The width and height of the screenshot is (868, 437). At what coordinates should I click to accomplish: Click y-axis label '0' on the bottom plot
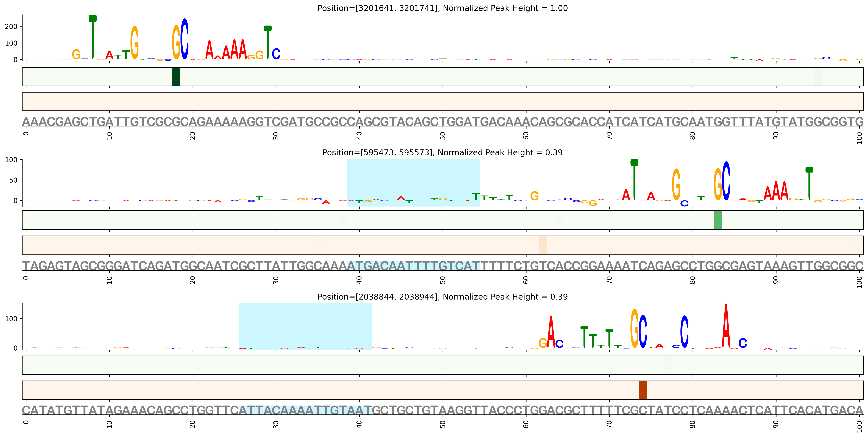click(15, 348)
